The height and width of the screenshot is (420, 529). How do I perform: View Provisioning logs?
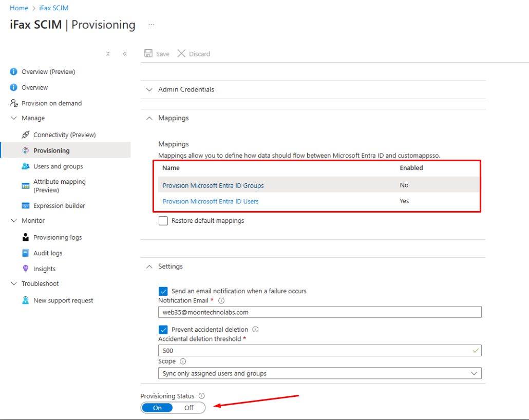point(58,238)
